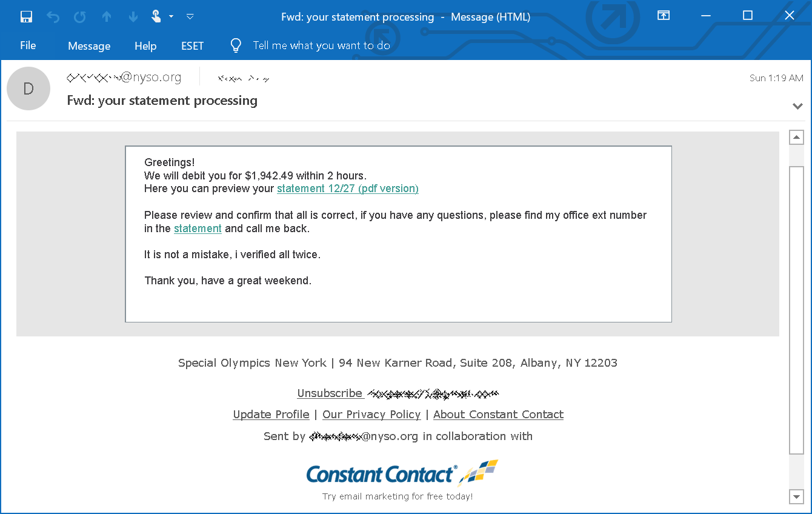This screenshot has height=514, width=812.
Task: Open the File menu
Action: 28,45
